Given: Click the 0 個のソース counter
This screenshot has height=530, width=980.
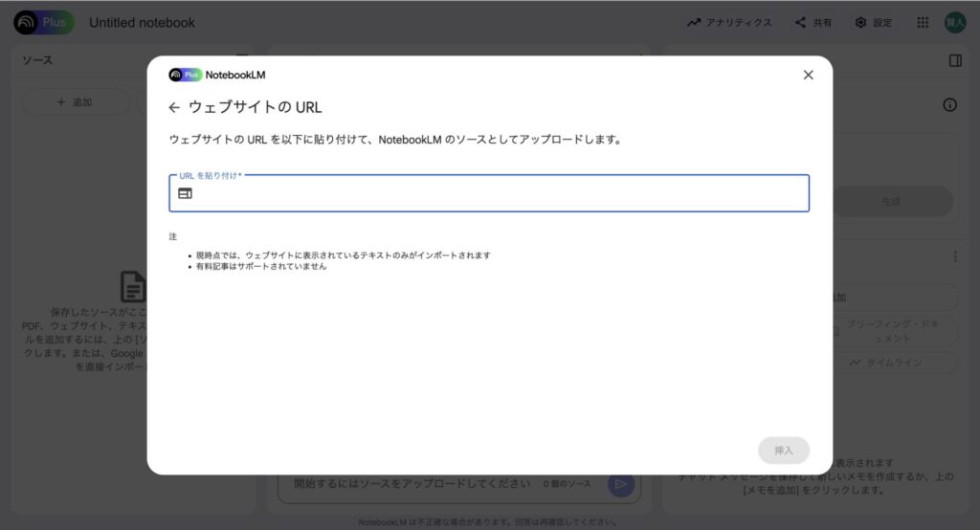Looking at the screenshot, I should [567, 484].
